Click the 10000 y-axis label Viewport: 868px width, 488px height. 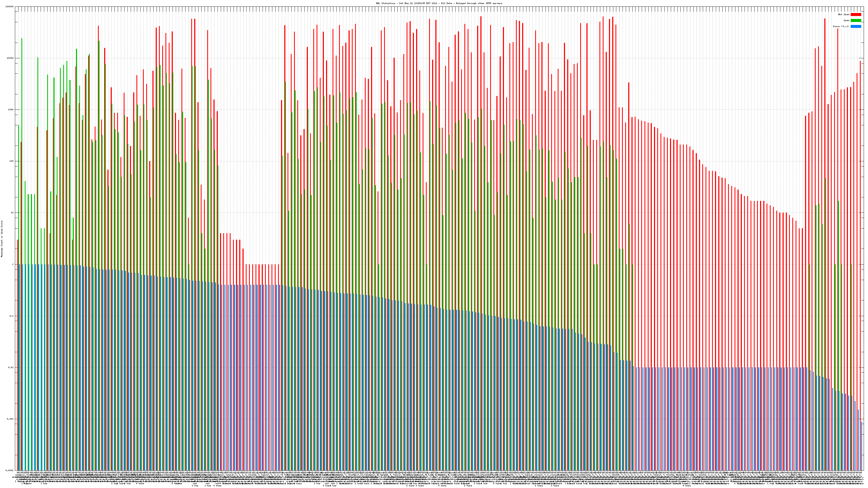[11, 58]
